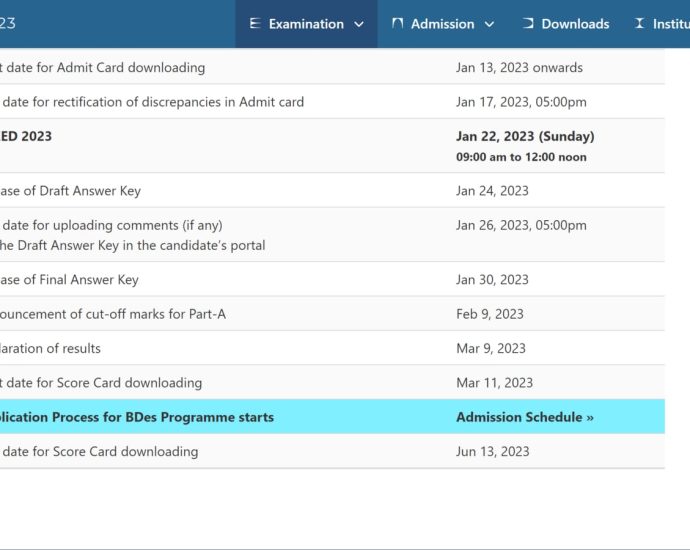
Task: Click the declaration of results row
Action: (50, 348)
